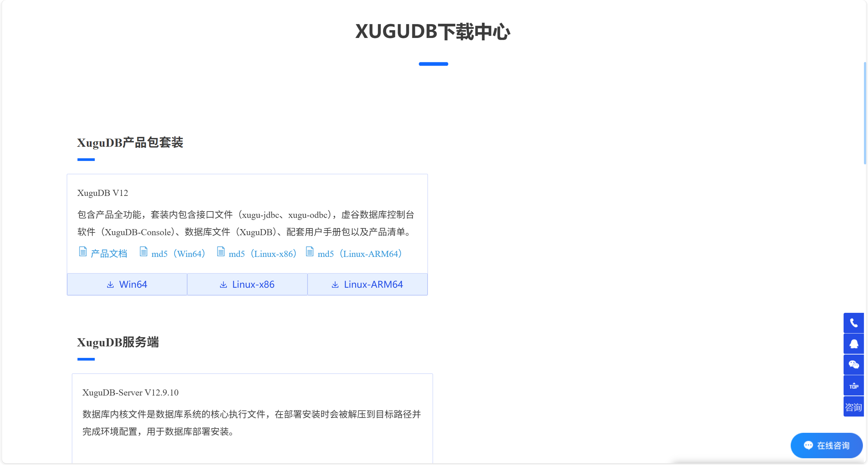Click document icon beside 产品文档
868x465 pixels.
click(x=83, y=252)
